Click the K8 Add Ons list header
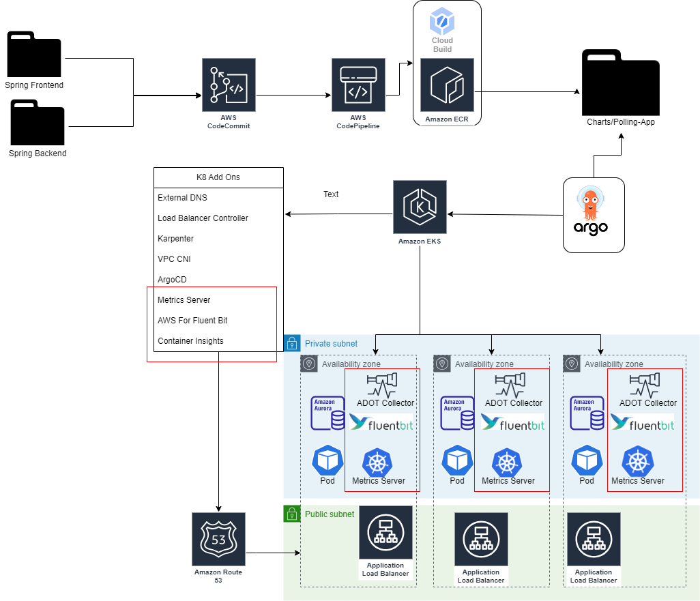The image size is (700, 601). pyautogui.click(x=218, y=177)
